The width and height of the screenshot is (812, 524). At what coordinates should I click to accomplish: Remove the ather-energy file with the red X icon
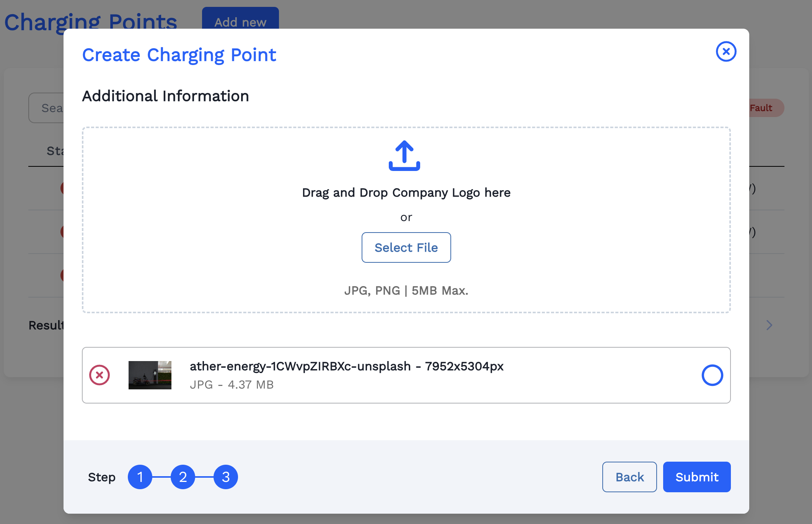pyautogui.click(x=100, y=375)
